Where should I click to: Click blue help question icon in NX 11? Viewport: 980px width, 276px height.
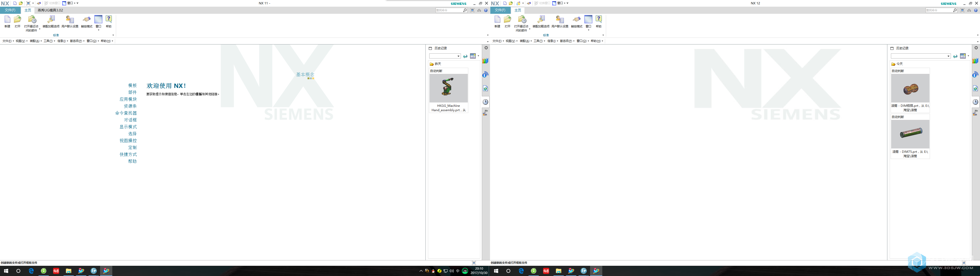[486, 10]
